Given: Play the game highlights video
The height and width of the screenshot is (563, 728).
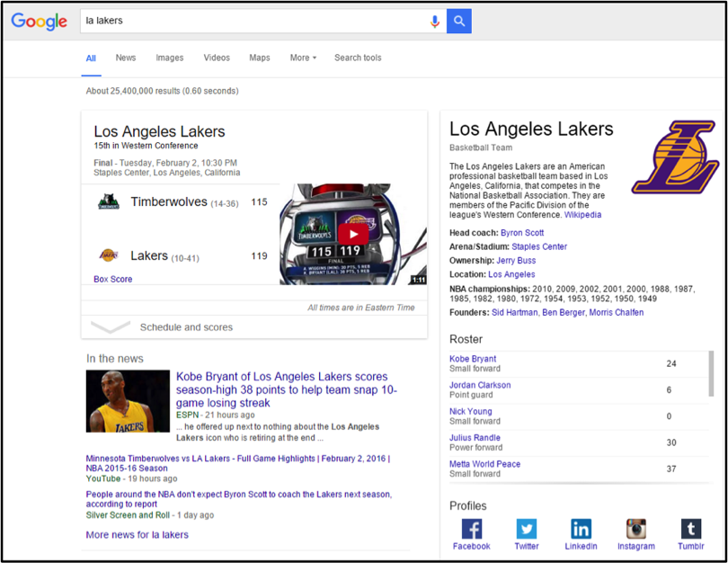Looking at the screenshot, I should (353, 234).
